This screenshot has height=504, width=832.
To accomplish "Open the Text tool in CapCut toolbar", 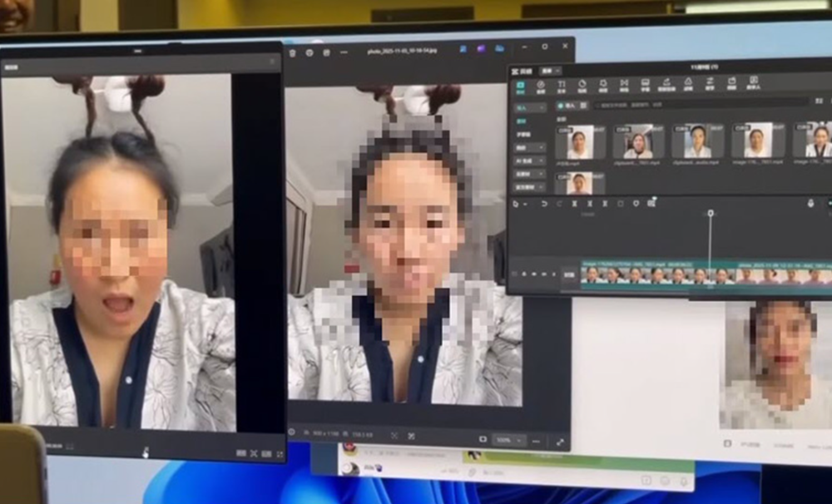I will (562, 86).
